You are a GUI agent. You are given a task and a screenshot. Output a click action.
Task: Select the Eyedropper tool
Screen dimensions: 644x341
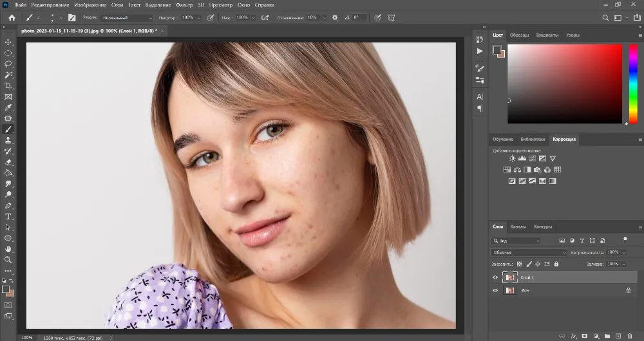pos(9,107)
